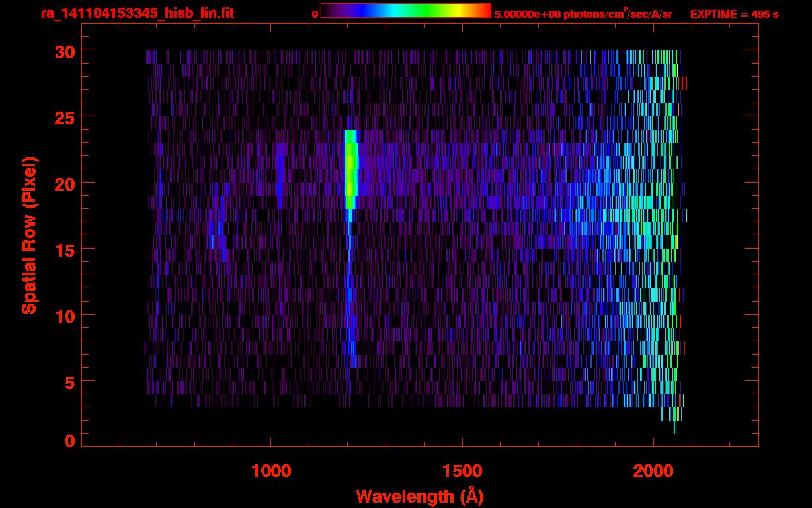Click the color bar minimum label 0
812x508 pixels.
coord(315,14)
